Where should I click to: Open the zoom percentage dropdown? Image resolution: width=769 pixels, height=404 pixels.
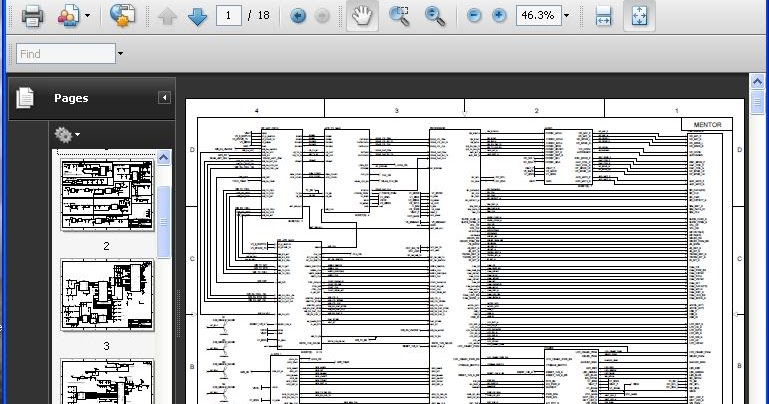566,16
